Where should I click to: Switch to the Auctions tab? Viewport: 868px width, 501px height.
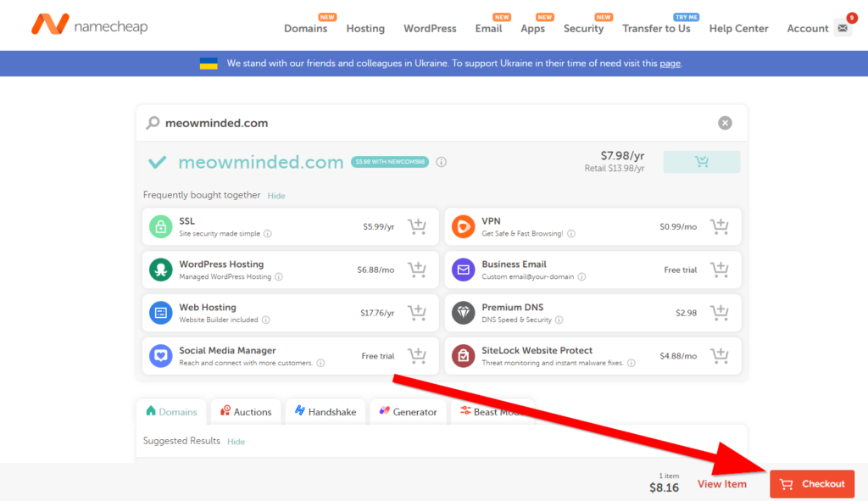pyautogui.click(x=246, y=412)
